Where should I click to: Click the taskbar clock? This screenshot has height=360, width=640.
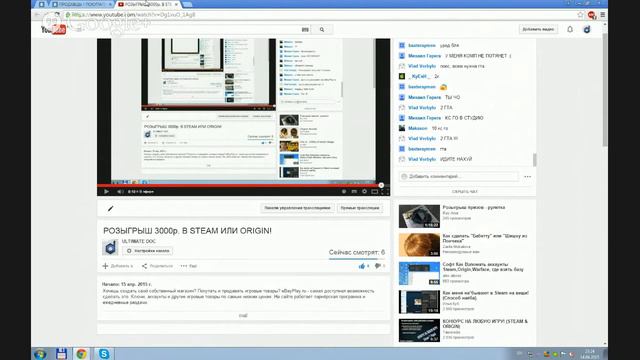pos(590,354)
